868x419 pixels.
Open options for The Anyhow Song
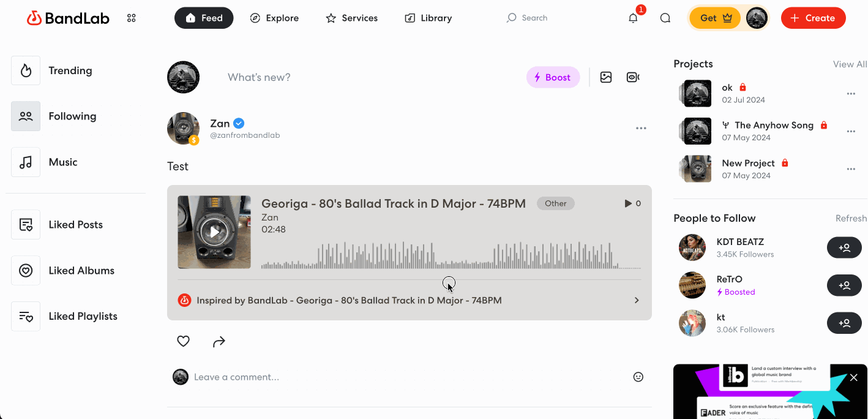[x=851, y=131]
